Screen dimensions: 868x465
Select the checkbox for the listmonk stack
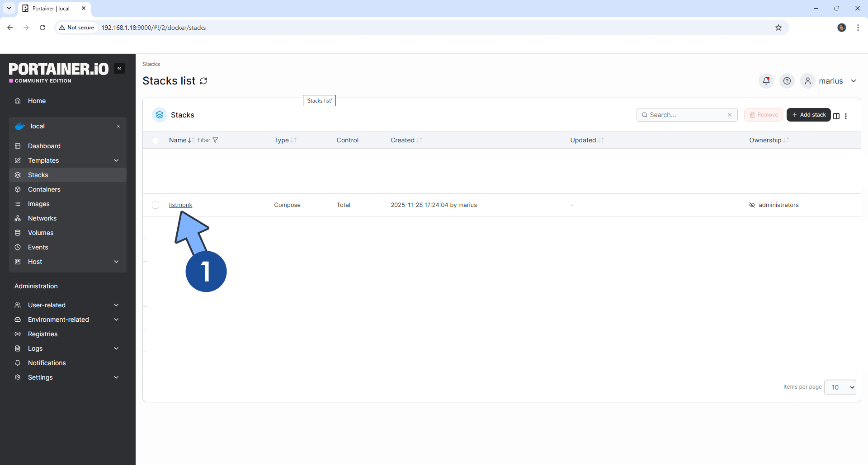click(156, 205)
